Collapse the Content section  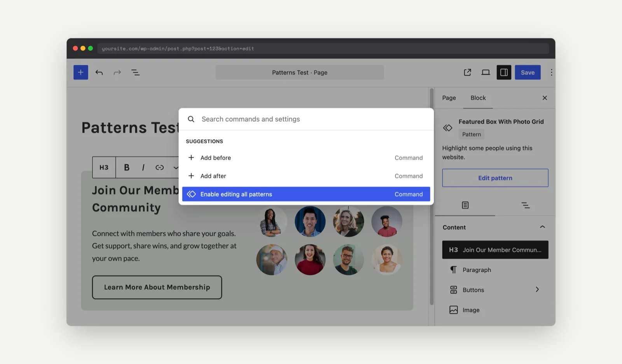[542, 227]
